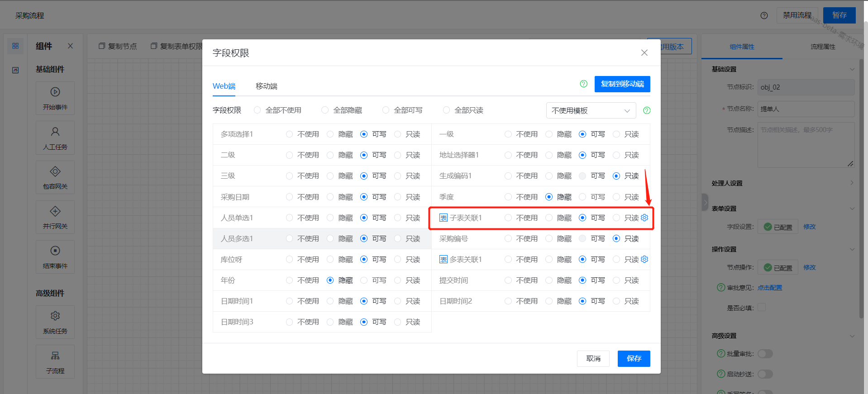Open the 流程属性 tab
The width and height of the screenshot is (868, 394).
point(823,47)
